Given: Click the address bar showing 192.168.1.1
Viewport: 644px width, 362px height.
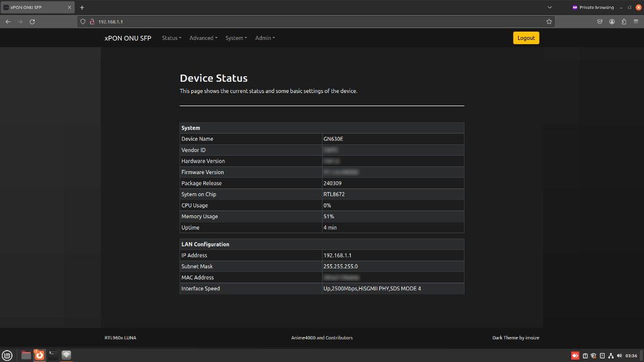Looking at the screenshot, I should (x=298, y=21).
